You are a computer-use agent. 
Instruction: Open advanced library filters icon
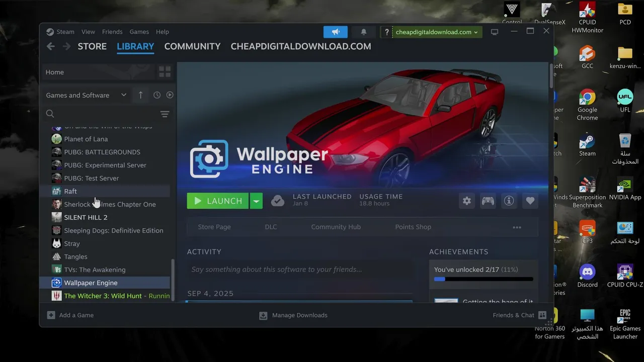point(165,114)
